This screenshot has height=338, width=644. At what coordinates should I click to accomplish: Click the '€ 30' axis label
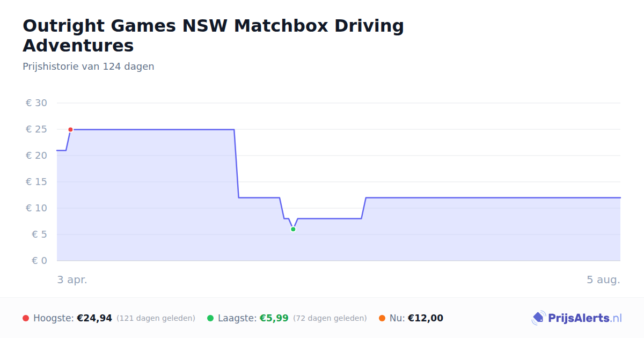[36, 103]
